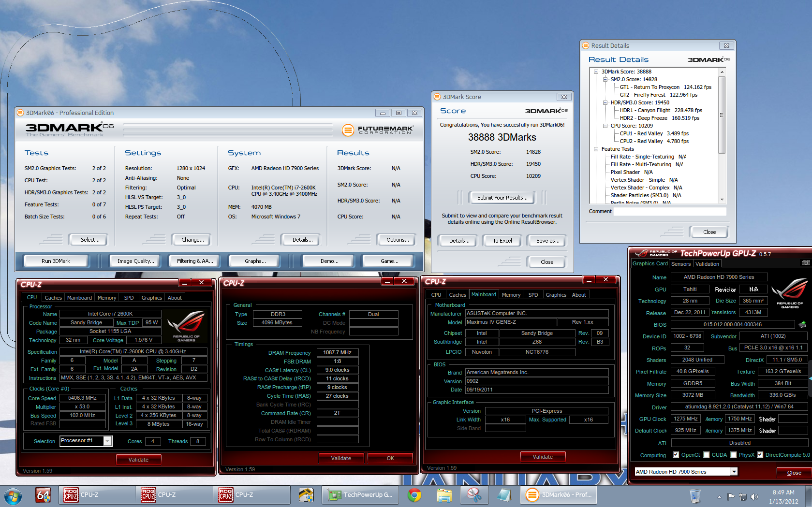Toggle the OpenCL checkbox in GPU-Z
Viewport: 812px width, 507px height.
tap(676, 455)
